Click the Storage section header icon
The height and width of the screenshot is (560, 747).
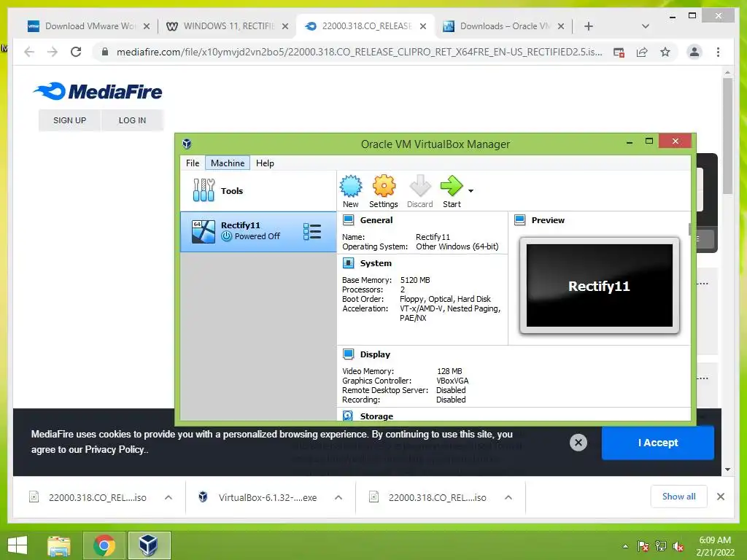[x=348, y=416]
